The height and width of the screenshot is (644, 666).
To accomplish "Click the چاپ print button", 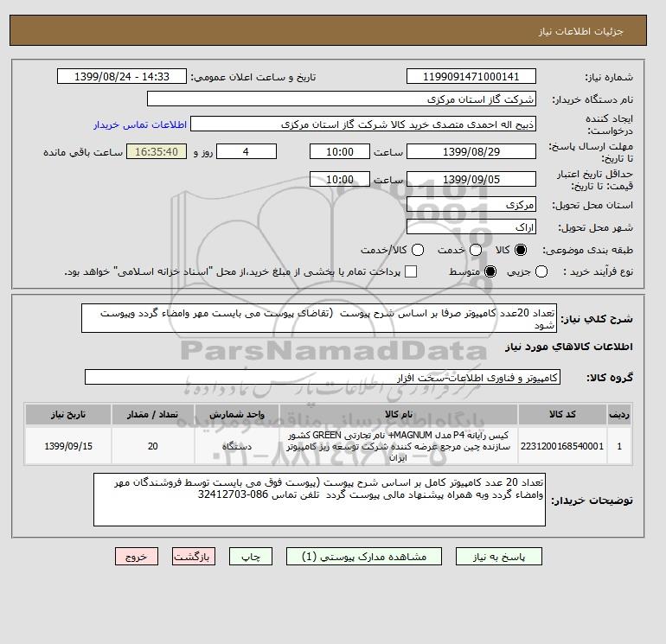I will pyautogui.click(x=251, y=557).
